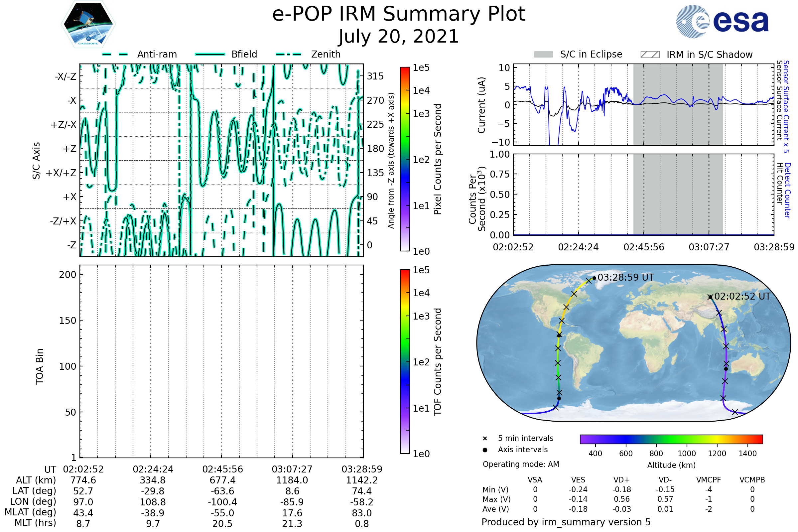Image resolution: width=798 pixels, height=532 pixels.
Task: Click the altitude colorbar under the map
Action: [x=671, y=439]
